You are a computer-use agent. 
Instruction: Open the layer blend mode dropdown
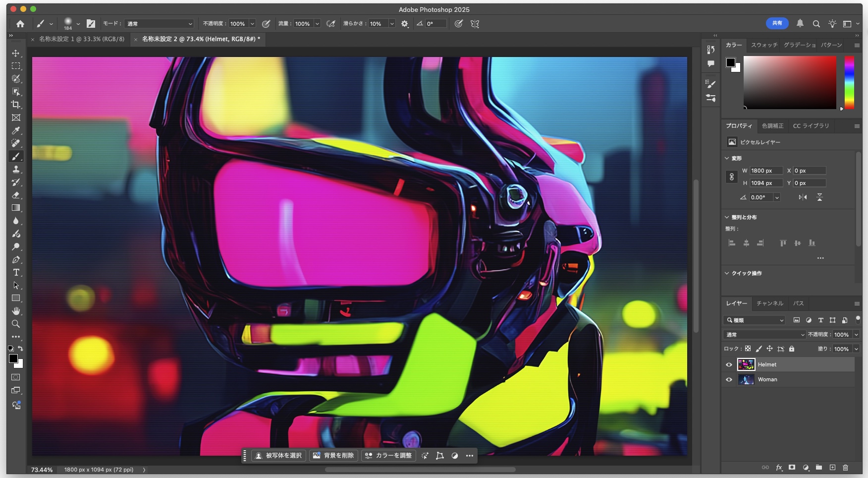click(x=764, y=335)
